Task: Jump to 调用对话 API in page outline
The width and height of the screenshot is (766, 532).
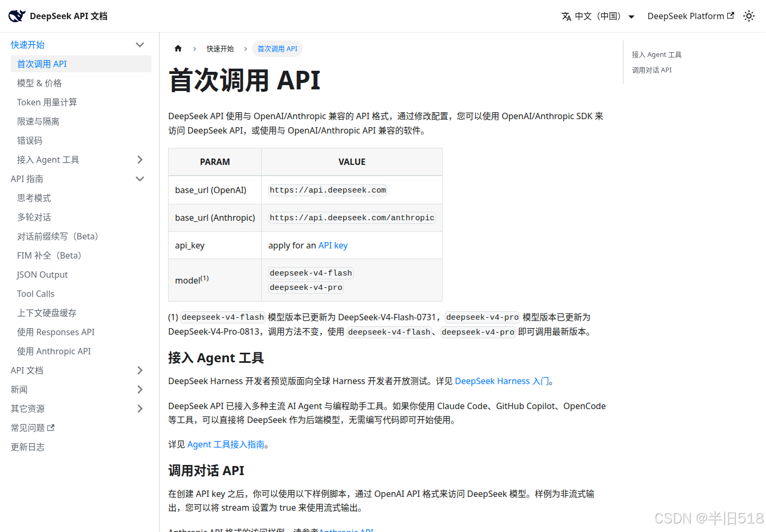Action: tap(652, 70)
